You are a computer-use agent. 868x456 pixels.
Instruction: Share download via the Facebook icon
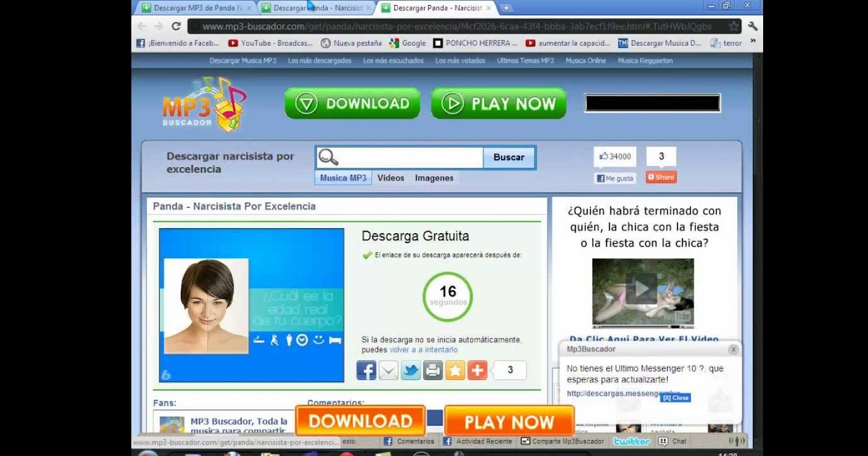[x=366, y=371]
